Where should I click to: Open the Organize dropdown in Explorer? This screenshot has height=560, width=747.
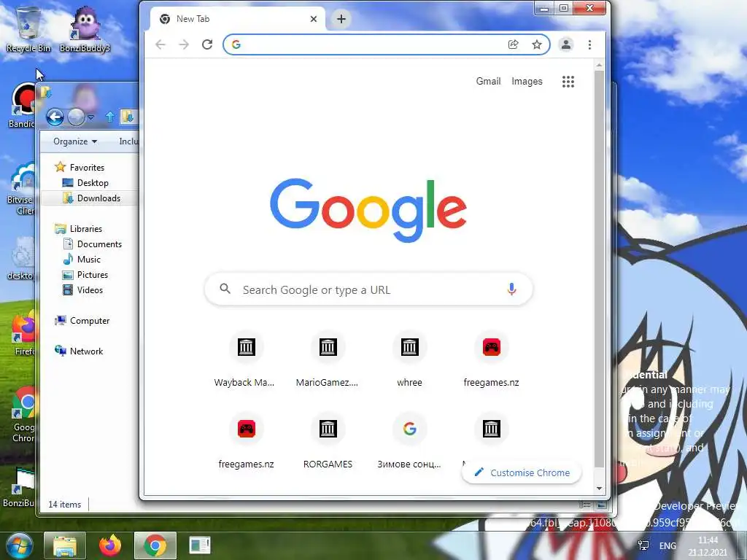(x=75, y=141)
